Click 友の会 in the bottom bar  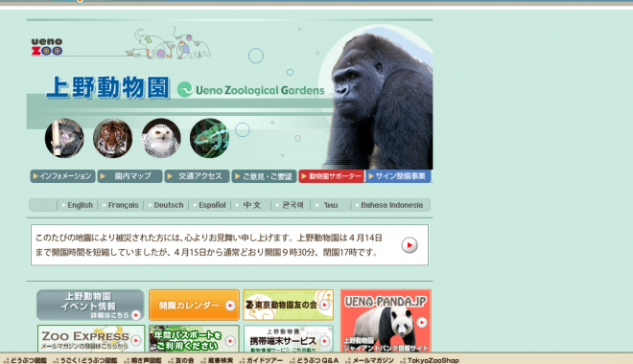pyautogui.click(x=184, y=360)
